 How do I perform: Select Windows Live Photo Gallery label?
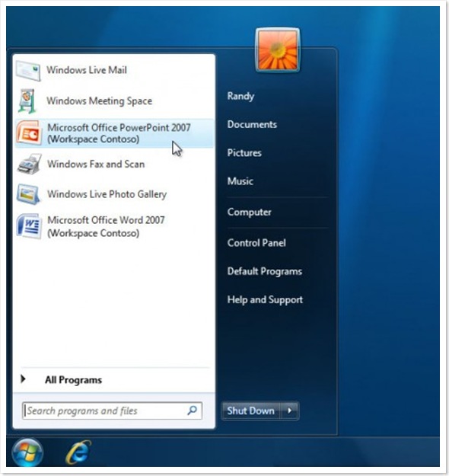tap(107, 194)
